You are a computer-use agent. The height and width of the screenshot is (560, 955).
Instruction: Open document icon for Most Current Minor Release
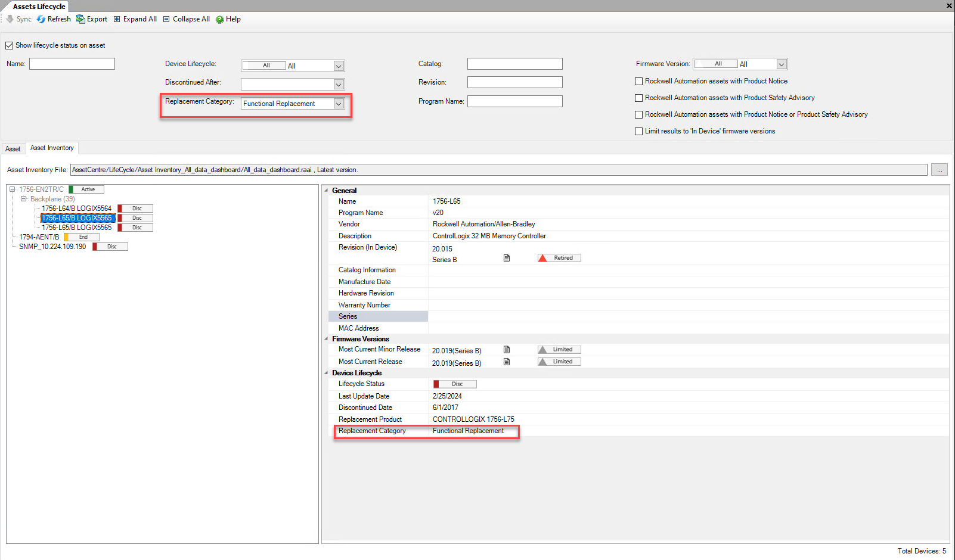507,350
